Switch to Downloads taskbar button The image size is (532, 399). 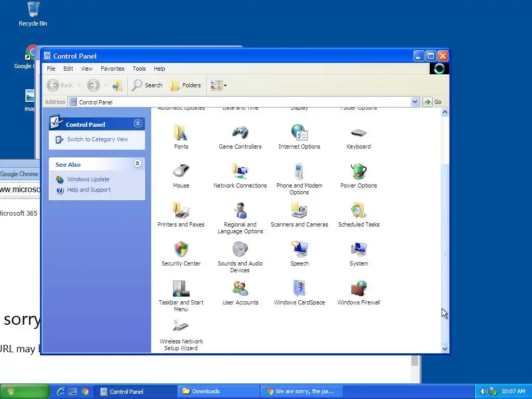[x=218, y=392]
